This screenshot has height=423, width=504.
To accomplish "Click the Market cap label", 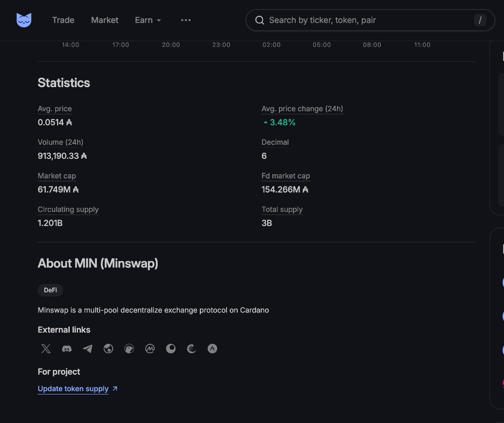I will 57,176.
